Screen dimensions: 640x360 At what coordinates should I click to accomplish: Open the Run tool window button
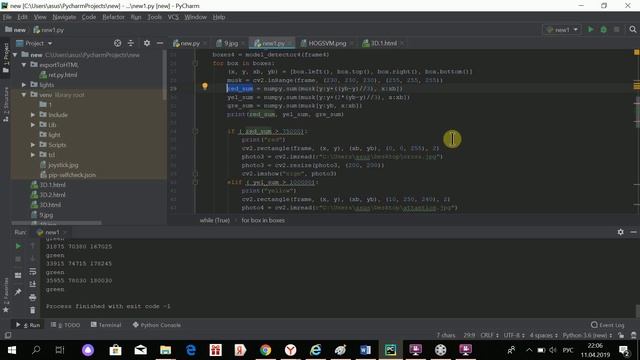(x=28, y=325)
